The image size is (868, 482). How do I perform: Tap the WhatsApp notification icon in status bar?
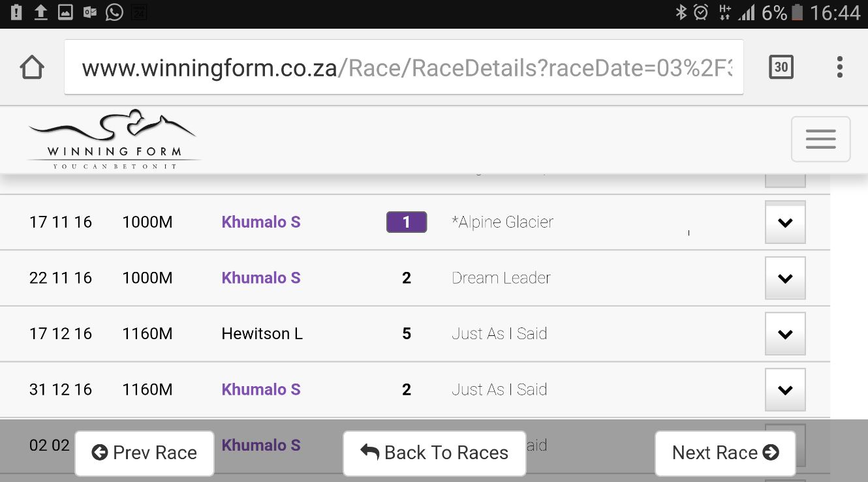click(x=114, y=12)
